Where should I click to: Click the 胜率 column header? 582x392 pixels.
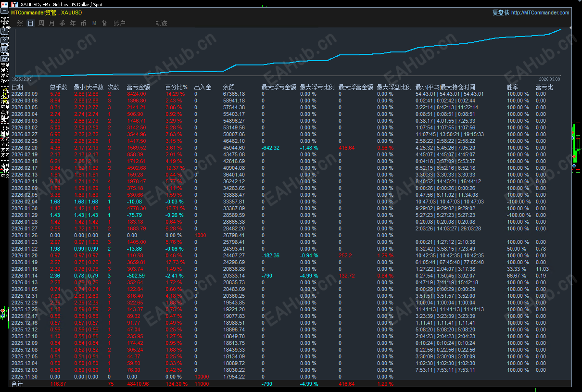coord(512,87)
